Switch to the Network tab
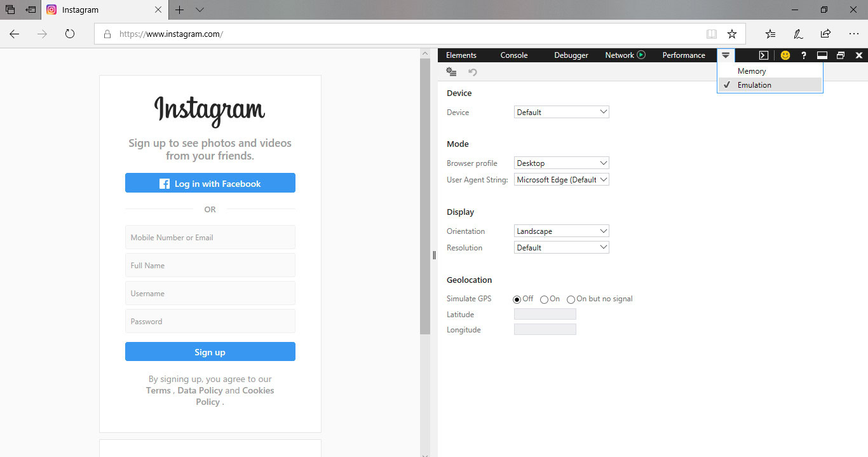This screenshot has height=457, width=868. [x=619, y=55]
